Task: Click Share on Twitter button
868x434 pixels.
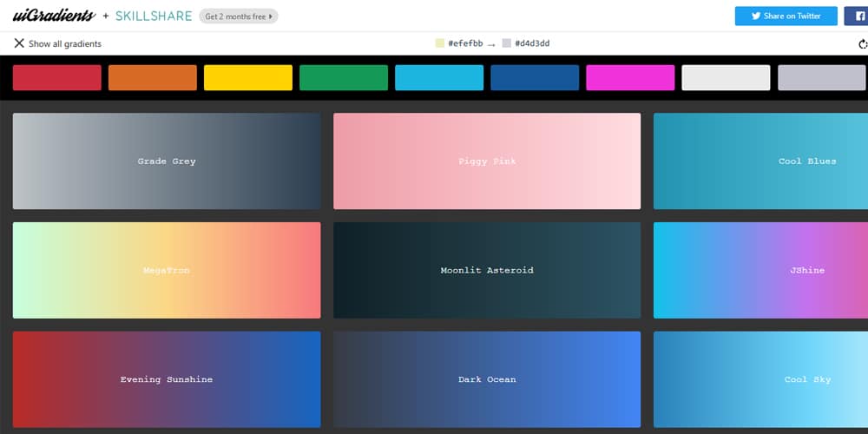Action: coord(786,16)
